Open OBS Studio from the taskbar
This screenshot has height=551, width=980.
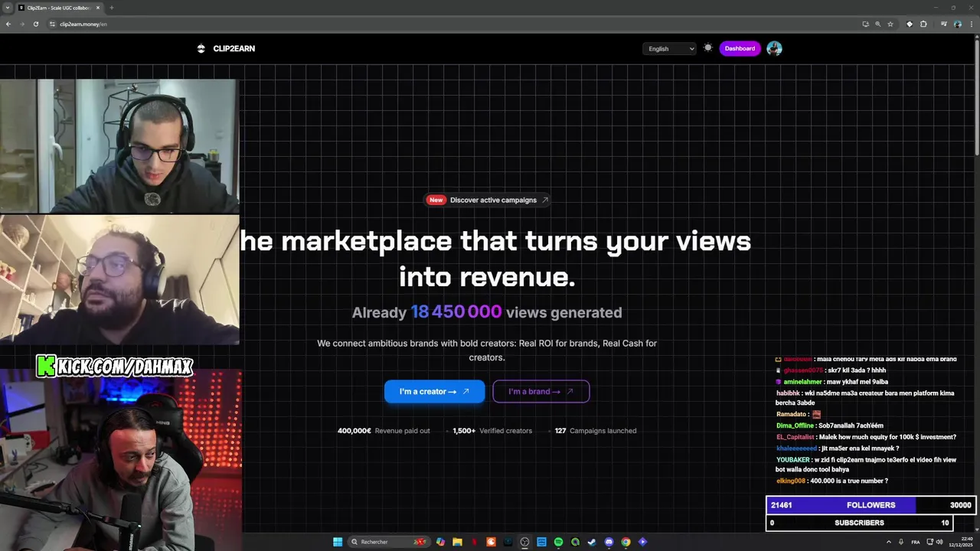(x=524, y=542)
